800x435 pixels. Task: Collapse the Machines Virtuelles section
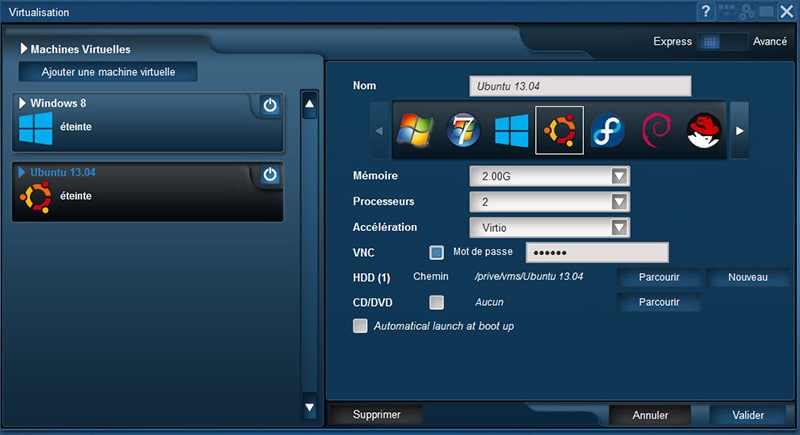[x=23, y=49]
